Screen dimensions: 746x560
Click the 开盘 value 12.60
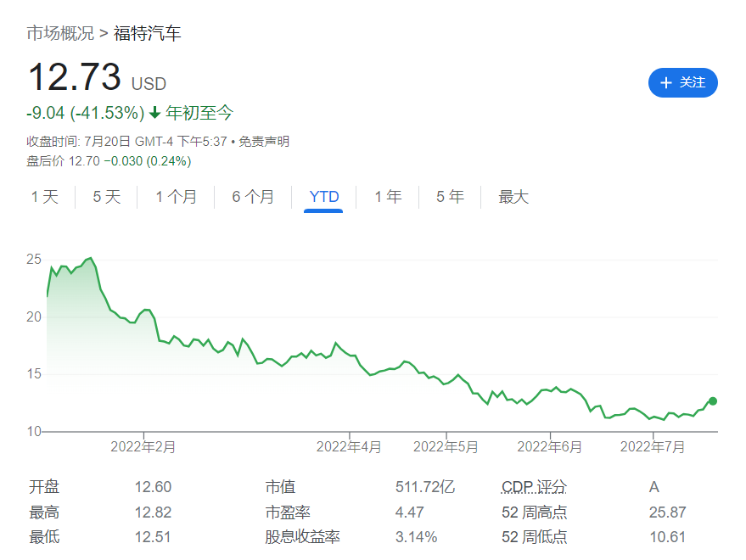click(153, 487)
